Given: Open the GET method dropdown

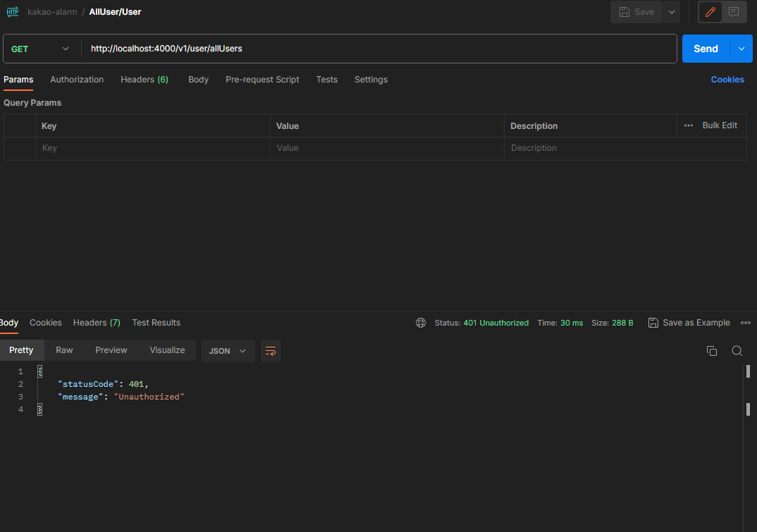Looking at the screenshot, I should click(x=42, y=49).
